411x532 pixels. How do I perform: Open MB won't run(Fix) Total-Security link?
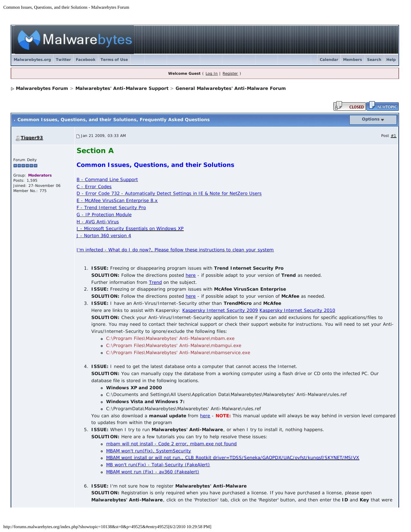(x=158, y=465)
